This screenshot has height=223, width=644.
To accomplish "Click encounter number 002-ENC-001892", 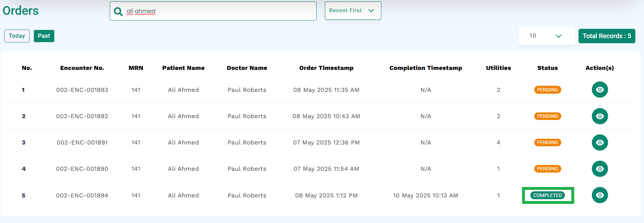I will click(82, 116).
